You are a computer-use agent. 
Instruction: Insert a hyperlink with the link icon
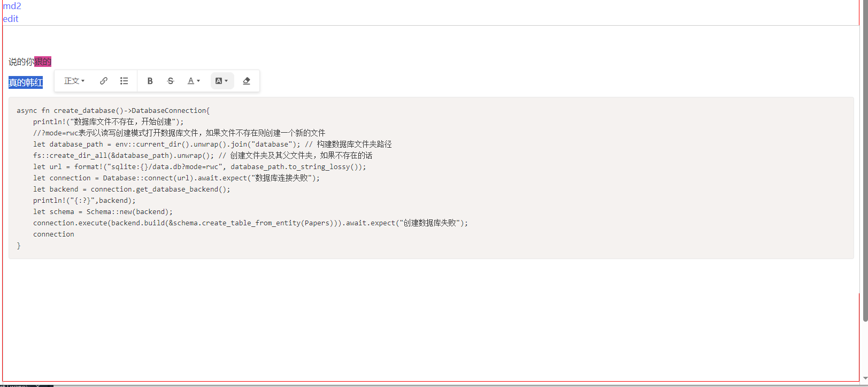click(x=104, y=81)
